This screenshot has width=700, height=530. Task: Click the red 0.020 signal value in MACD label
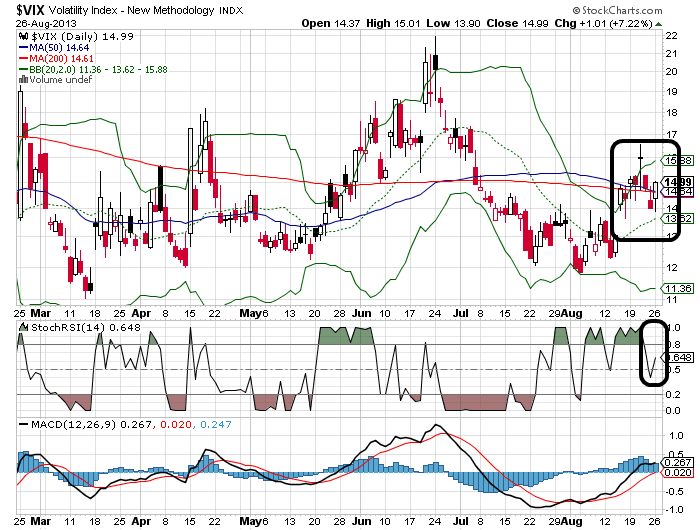[x=176, y=424]
